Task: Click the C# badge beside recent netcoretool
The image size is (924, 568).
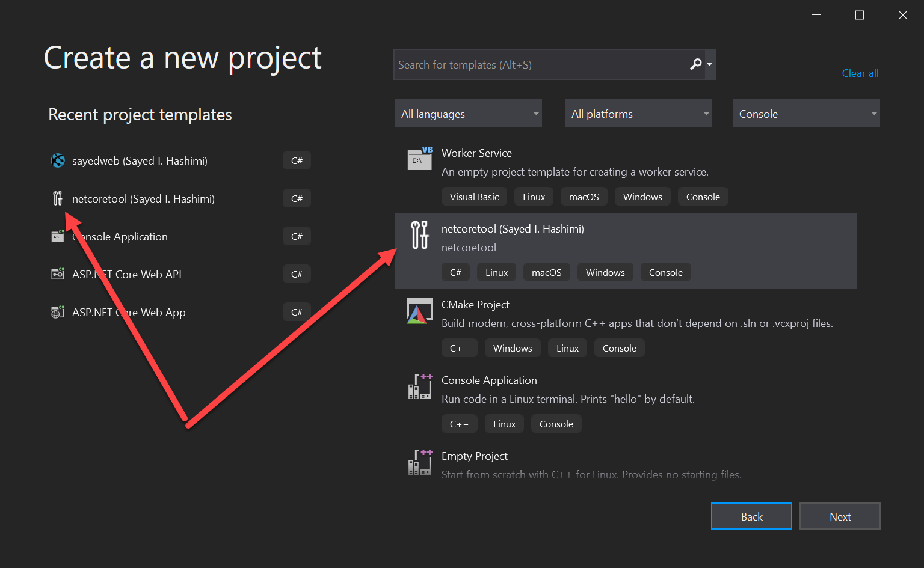Action: [x=297, y=198]
